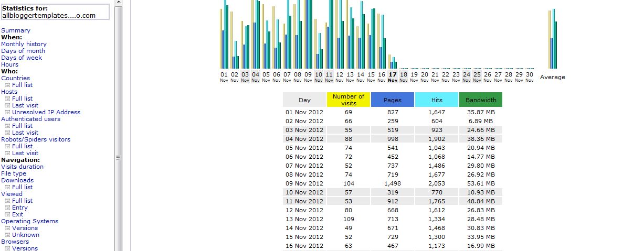644x251 pixels.
Task: Click the page icon beside Countries Full list
Action: [8, 85]
